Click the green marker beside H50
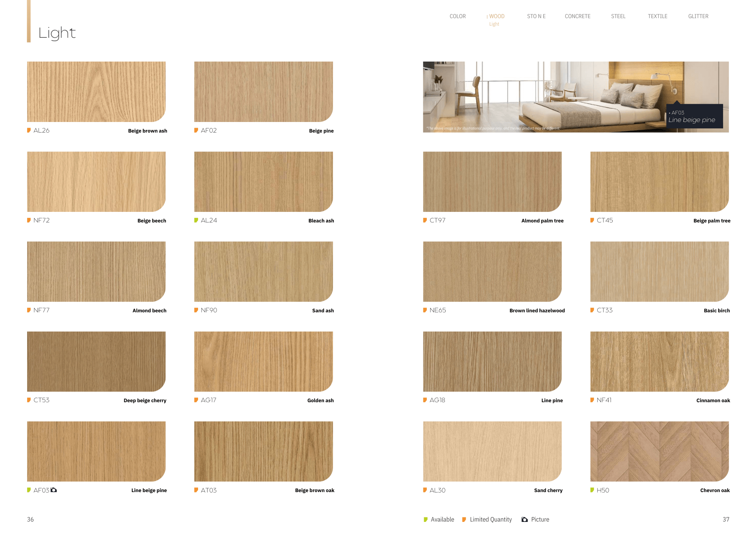Image resolution: width=756 pixels, height=534 pixels. pos(592,490)
